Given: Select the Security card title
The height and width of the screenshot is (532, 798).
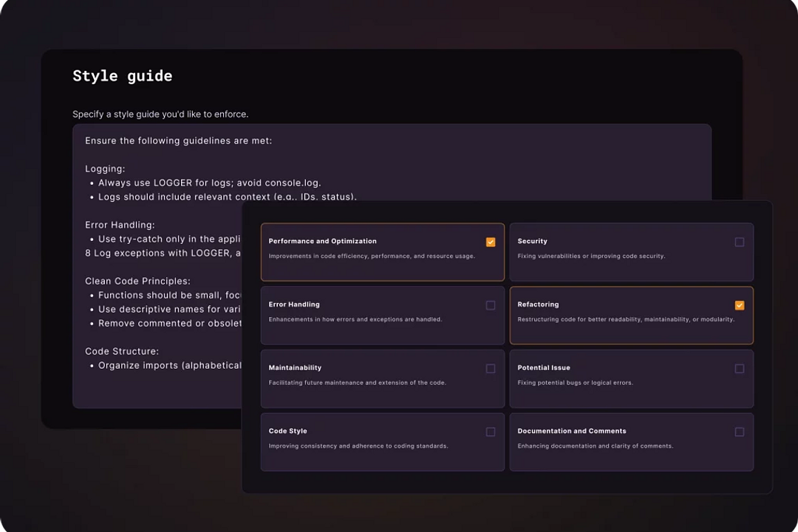Looking at the screenshot, I should 532,242.
